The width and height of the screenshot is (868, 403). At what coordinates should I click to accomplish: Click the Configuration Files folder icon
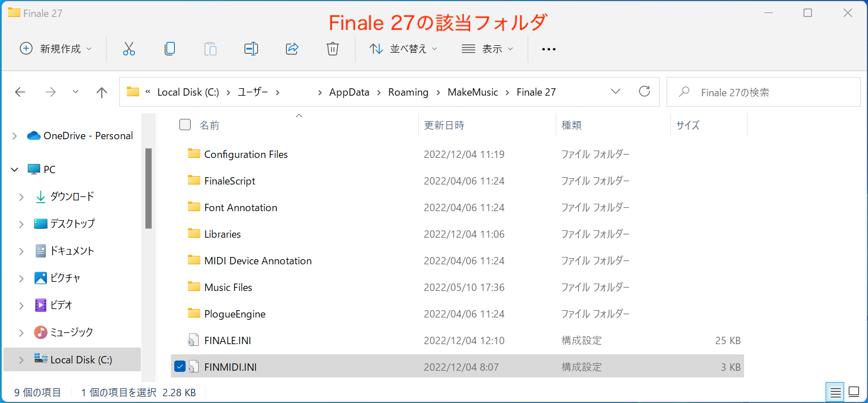click(x=194, y=154)
